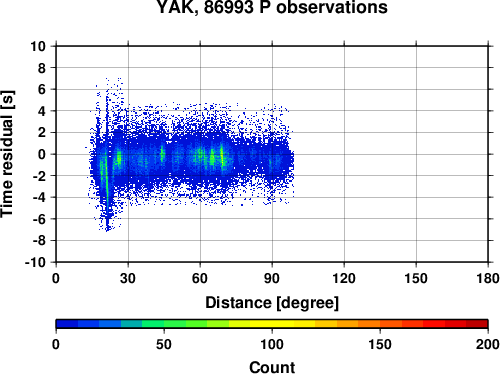Click y-axis tick label 8
This screenshot has width=500, height=374.
[42, 68]
